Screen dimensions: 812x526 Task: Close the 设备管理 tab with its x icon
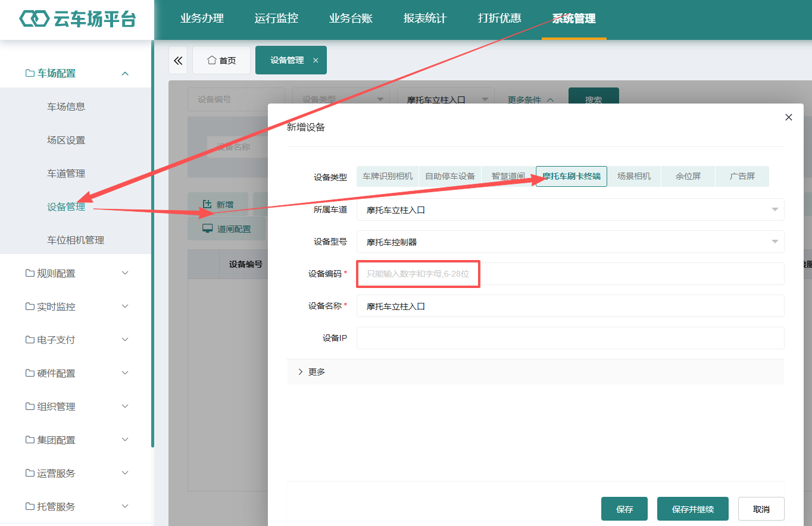point(316,60)
